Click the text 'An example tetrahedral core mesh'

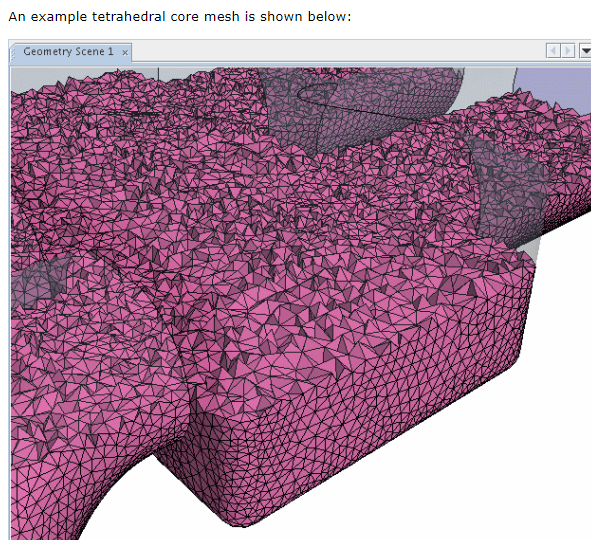click(x=124, y=17)
